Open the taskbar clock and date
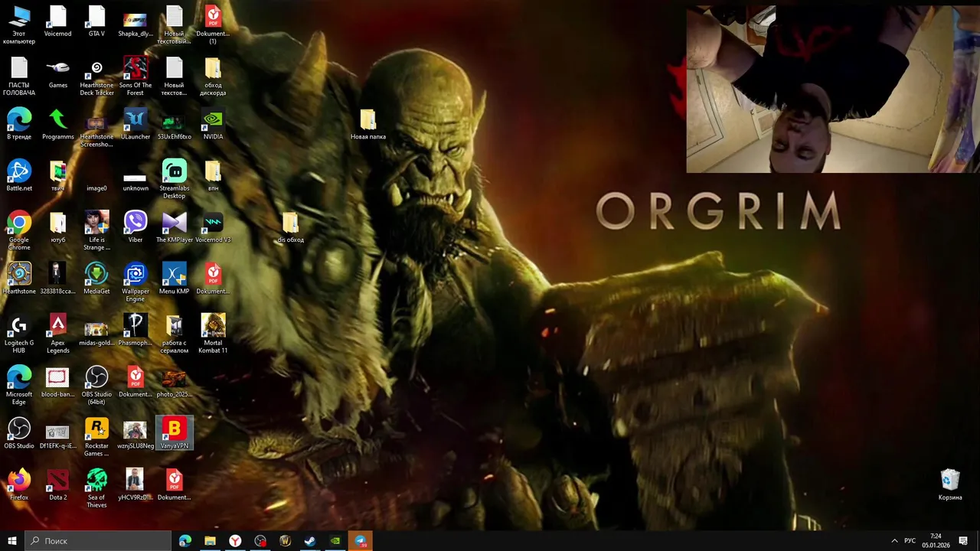This screenshot has height=551, width=980. click(936, 541)
